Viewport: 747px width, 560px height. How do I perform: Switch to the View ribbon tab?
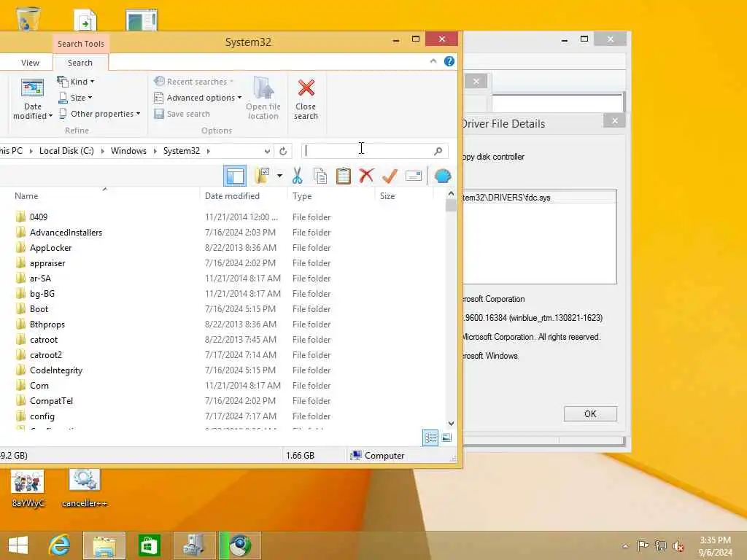point(30,63)
